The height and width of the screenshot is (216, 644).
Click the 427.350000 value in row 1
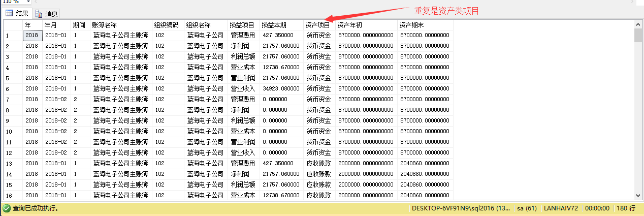pyautogui.click(x=282, y=35)
